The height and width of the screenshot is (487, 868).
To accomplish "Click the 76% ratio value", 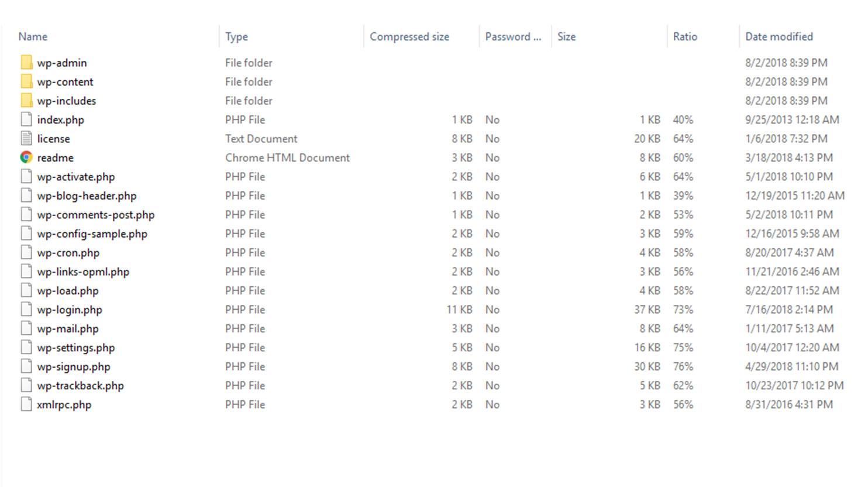I will pos(683,366).
